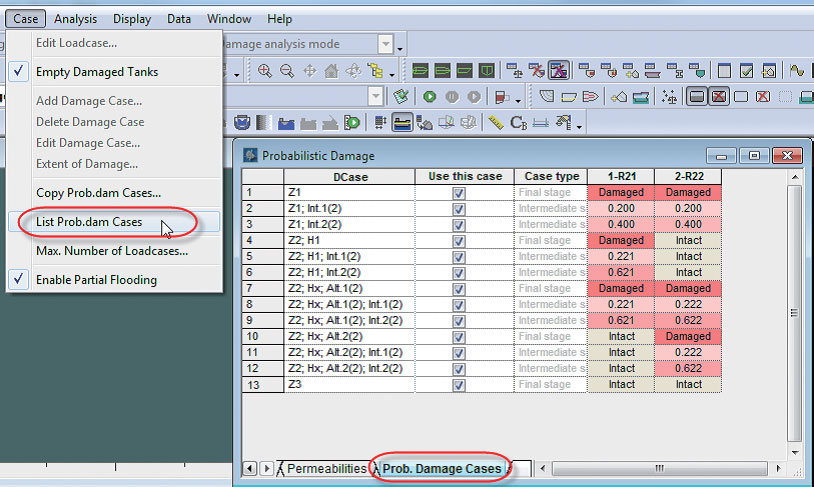Open the Window menu
This screenshot has height=487, width=814.
point(229,19)
